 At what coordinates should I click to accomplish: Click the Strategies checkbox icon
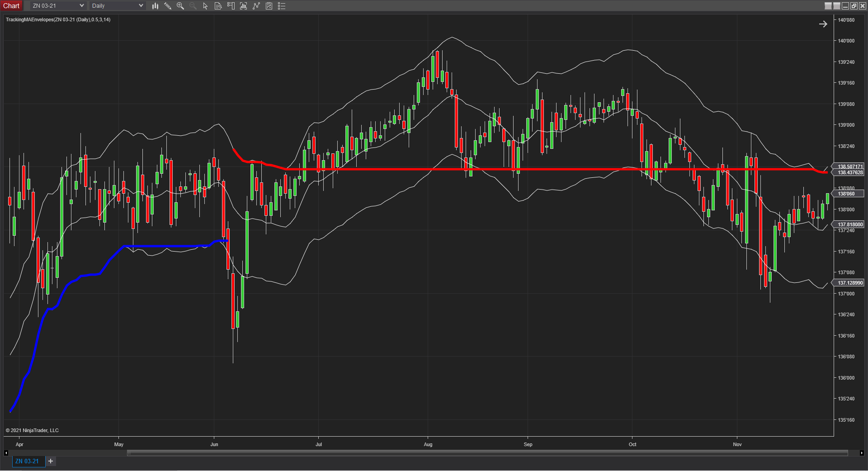pos(269,6)
